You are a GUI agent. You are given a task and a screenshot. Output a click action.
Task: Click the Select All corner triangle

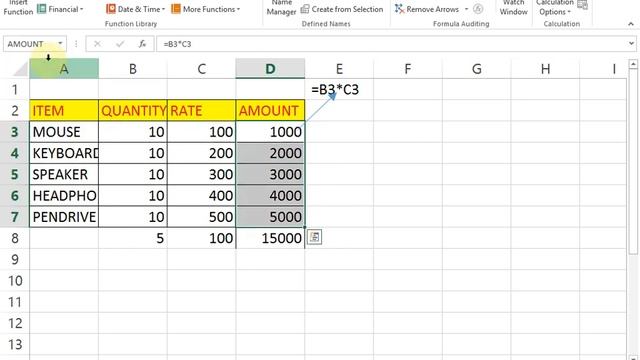[20, 69]
